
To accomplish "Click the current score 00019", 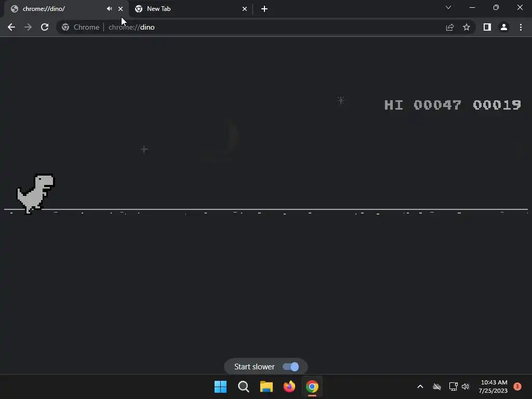I will (x=497, y=105).
